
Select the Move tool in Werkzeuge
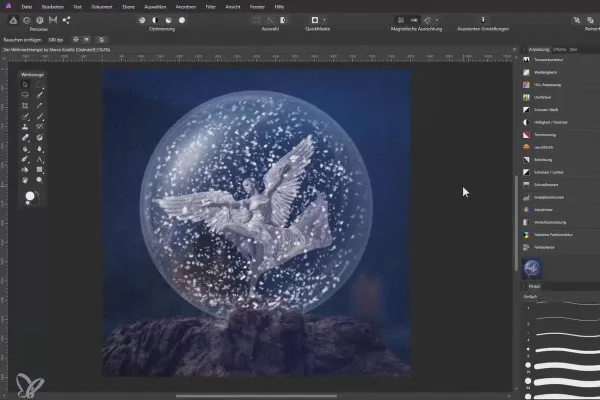25,85
